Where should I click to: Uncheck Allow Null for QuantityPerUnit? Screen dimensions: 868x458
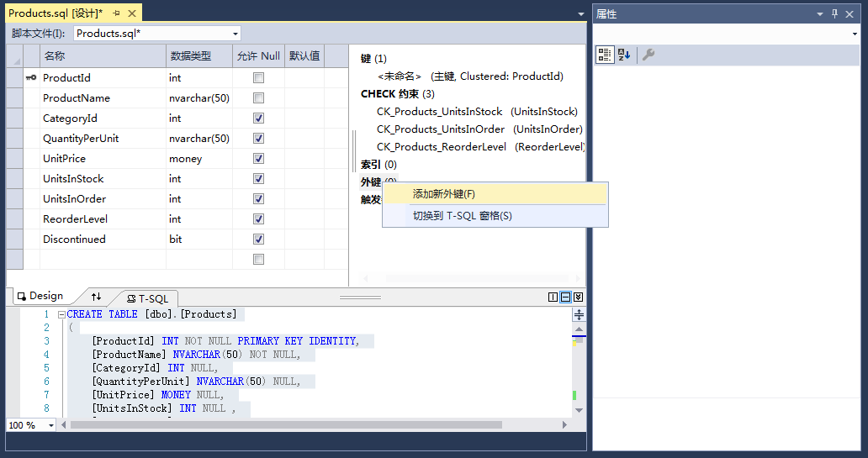coord(258,139)
